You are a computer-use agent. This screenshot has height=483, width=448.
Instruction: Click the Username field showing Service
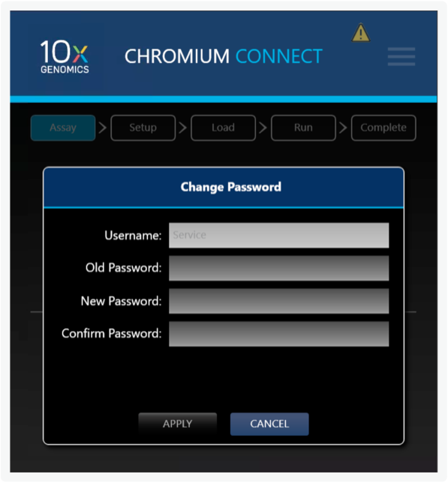tap(278, 235)
